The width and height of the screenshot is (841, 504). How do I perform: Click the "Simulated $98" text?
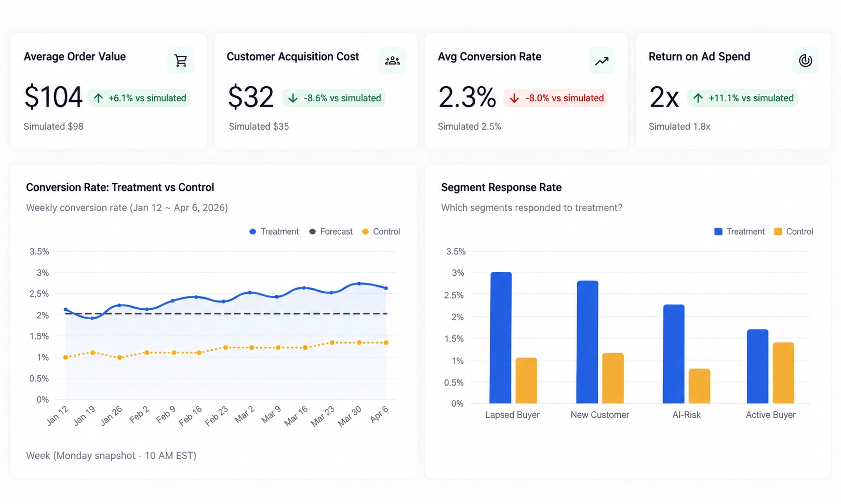[x=54, y=126]
